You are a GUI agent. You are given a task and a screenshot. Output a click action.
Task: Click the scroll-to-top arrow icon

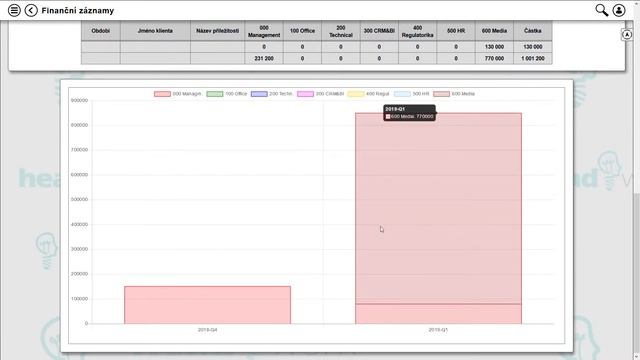627,35
